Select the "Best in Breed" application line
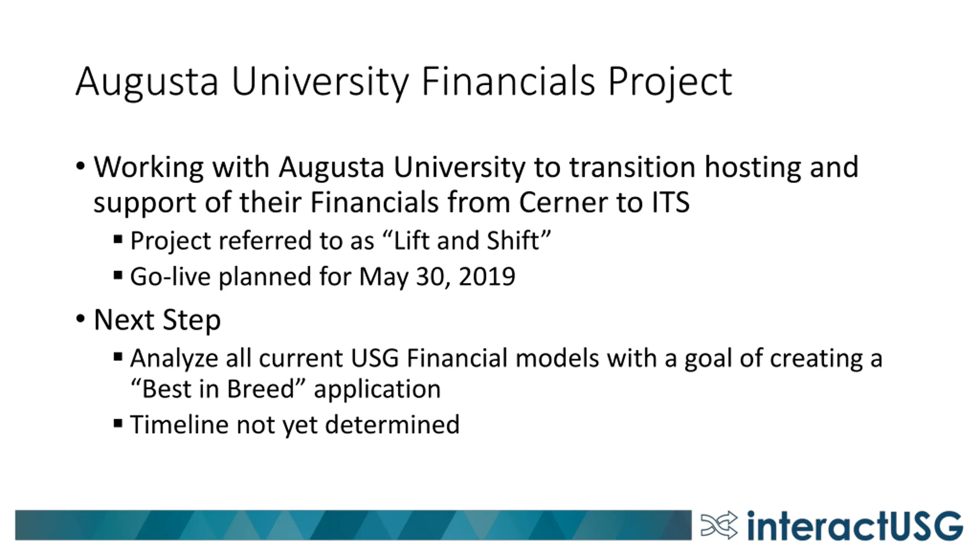 pyautogui.click(x=285, y=389)
